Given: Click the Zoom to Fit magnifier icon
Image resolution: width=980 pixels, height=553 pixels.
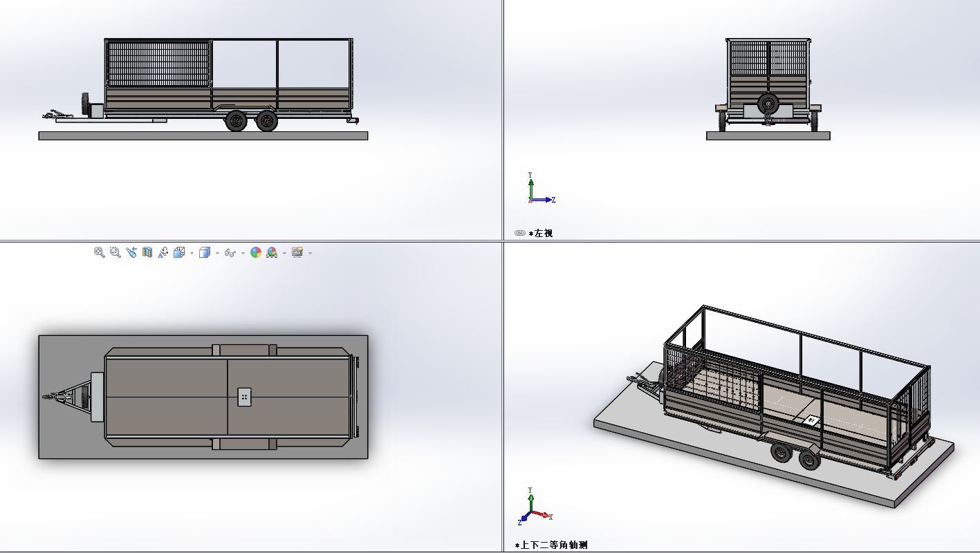Looking at the screenshot, I should pos(100,253).
